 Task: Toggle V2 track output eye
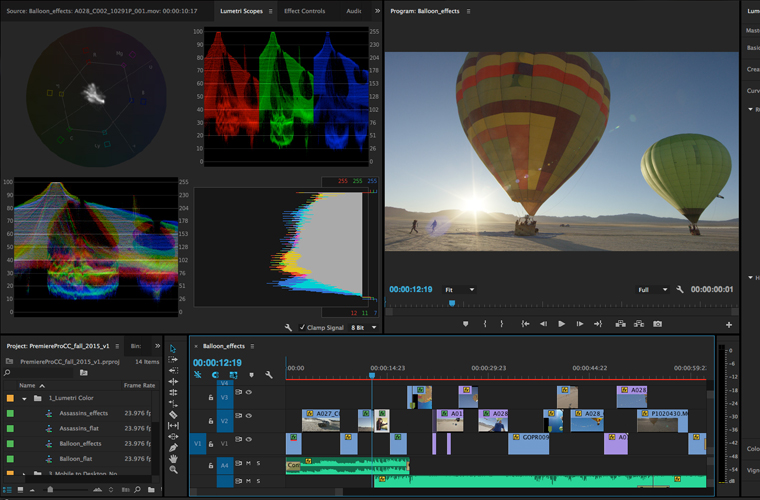(x=249, y=416)
